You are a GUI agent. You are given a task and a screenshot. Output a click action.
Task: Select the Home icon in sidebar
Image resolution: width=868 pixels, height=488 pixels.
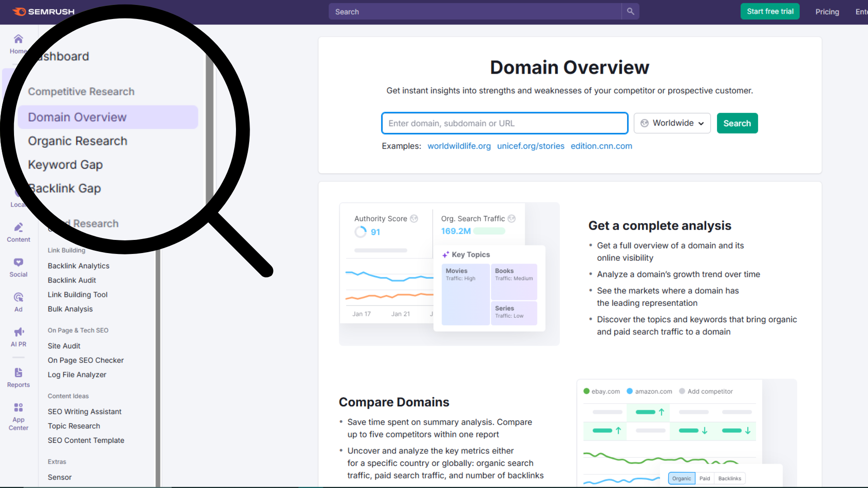tap(18, 43)
